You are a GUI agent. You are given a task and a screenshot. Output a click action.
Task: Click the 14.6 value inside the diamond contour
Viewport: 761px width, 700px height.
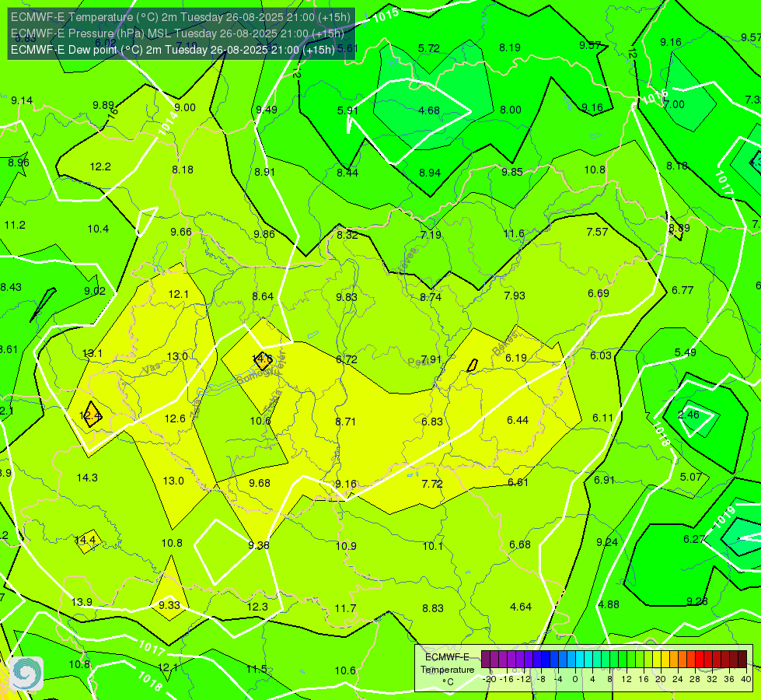(262, 359)
